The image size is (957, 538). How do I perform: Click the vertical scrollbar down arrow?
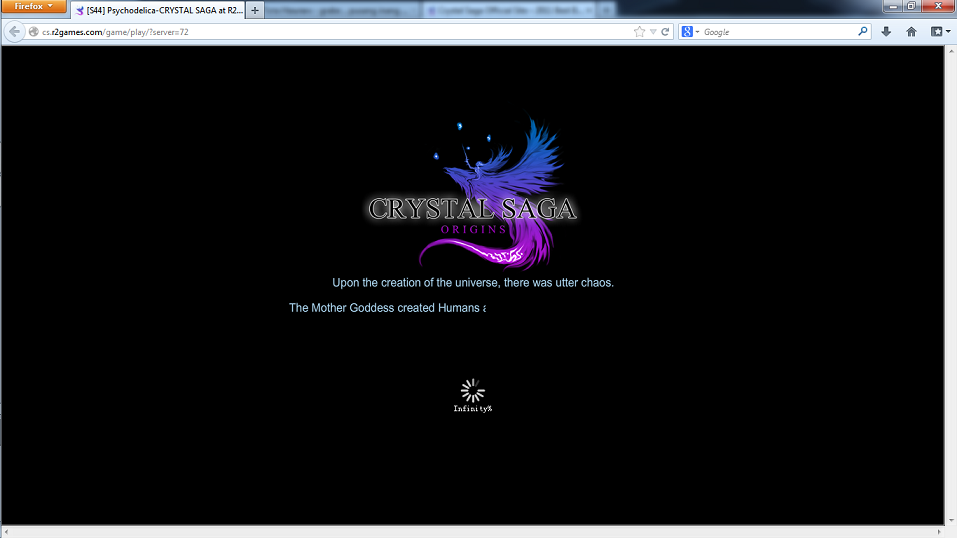coord(950,519)
